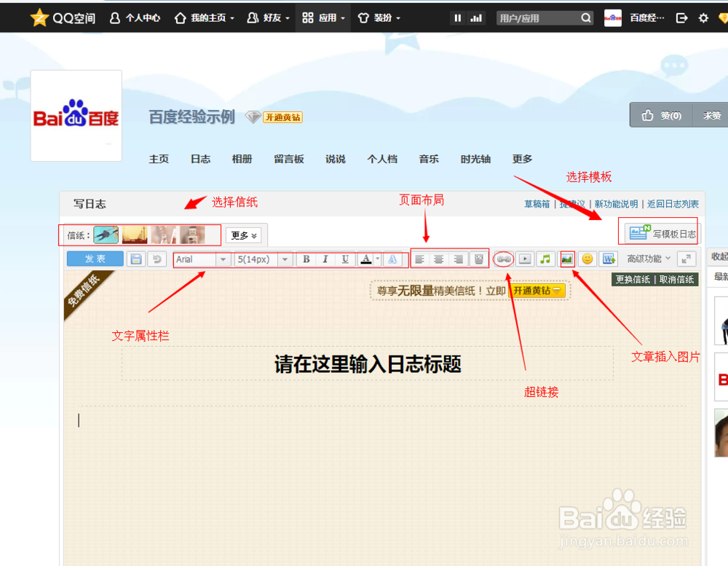Insert an emoji using the smiley icon
Viewport: 728px width, 566px height.
[x=587, y=259]
